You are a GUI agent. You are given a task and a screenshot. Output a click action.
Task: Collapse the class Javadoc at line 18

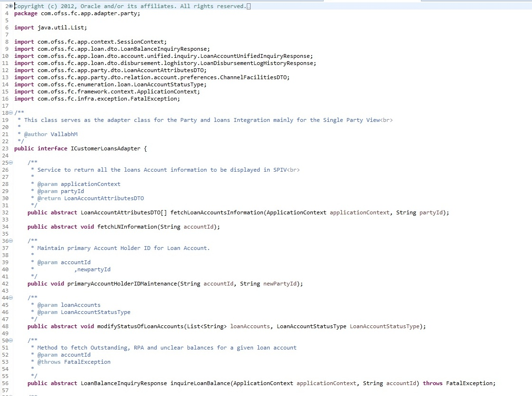(x=10, y=112)
